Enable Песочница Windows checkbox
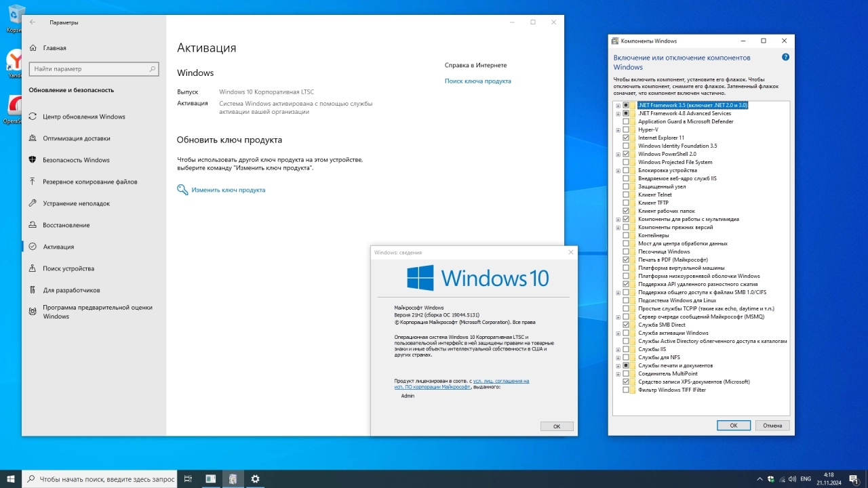The width and height of the screenshot is (868, 488). click(x=626, y=251)
